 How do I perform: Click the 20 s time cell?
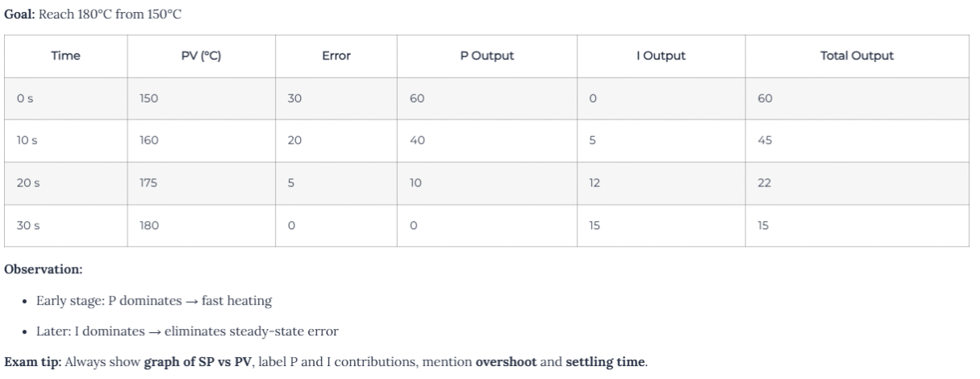[28, 183]
